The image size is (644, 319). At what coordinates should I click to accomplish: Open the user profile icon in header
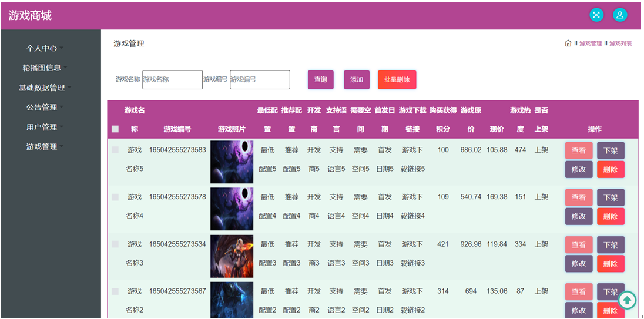pos(620,15)
